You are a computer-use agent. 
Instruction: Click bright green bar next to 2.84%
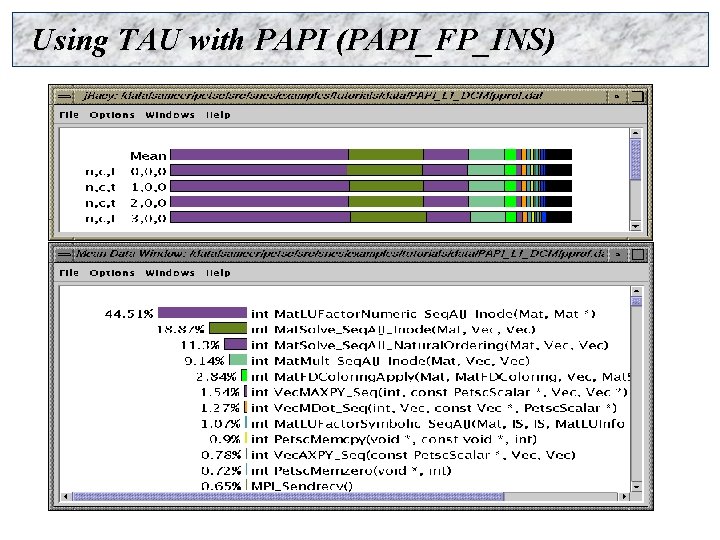[x=244, y=376]
